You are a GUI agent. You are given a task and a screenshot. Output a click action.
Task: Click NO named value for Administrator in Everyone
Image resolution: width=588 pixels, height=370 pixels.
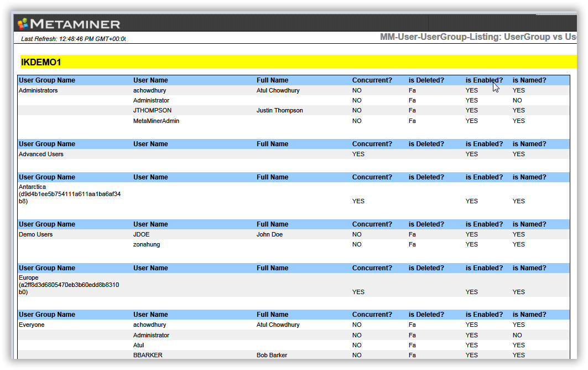(517, 335)
